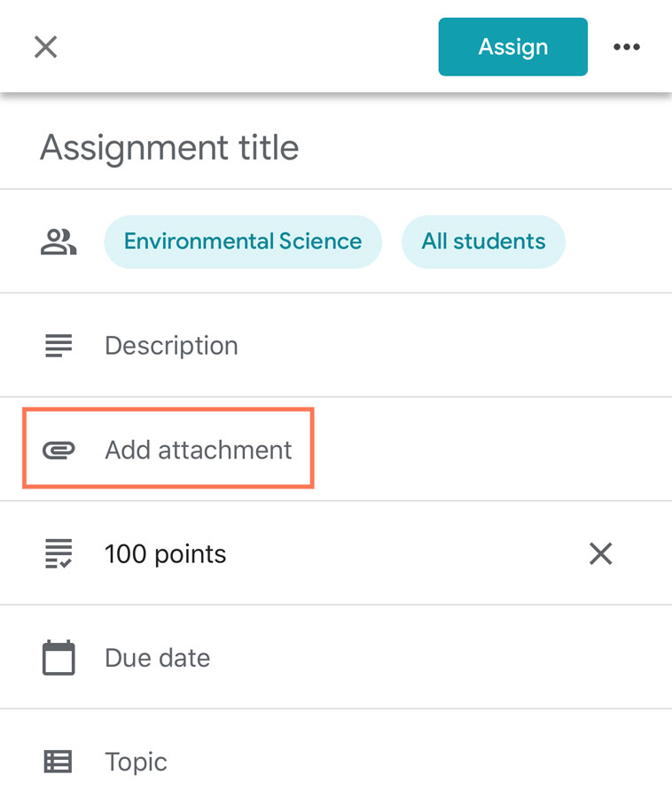Select the Description lines icon
This screenshot has height=798, width=672.
pyautogui.click(x=57, y=345)
